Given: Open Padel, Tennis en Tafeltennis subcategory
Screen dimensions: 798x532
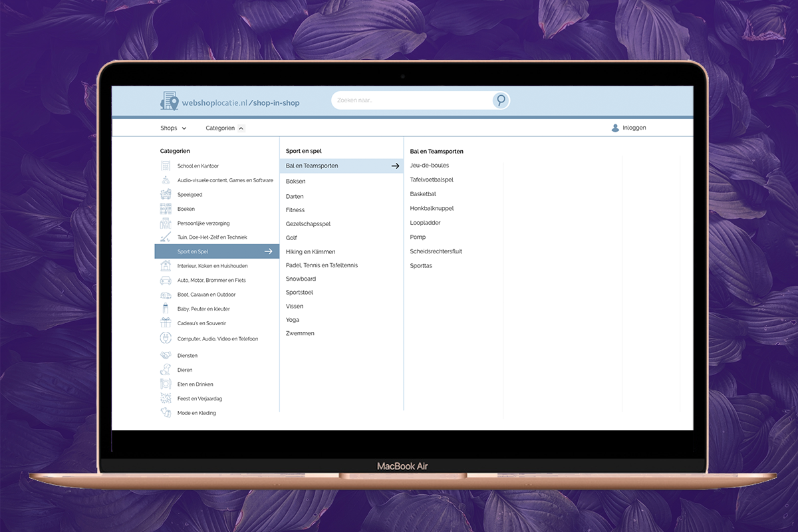Looking at the screenshot, I should 322,265.
